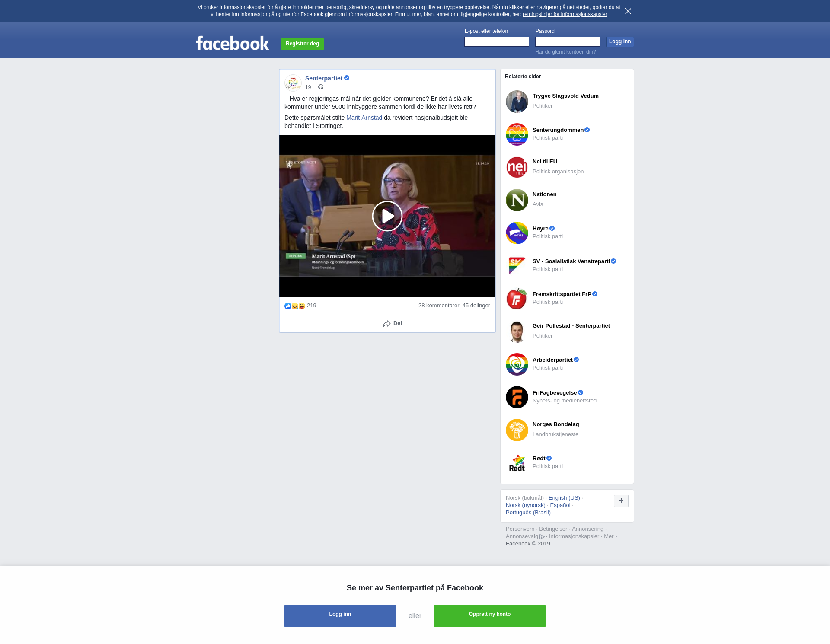Image resolution: width=830 pixels, height=644 pixels.
Task: Open Trygve Slagsvold Vedum profile picture
Action: tap(517, 102)
